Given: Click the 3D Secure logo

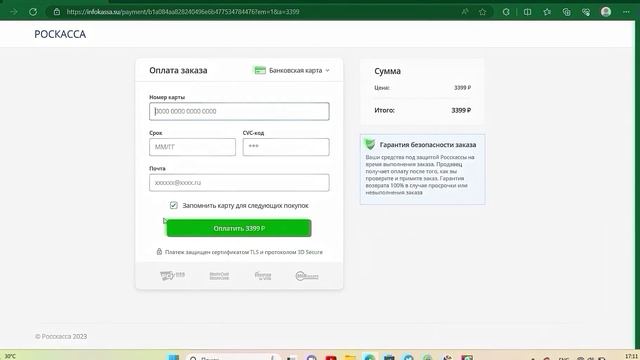Looking at the screenshot, I should [x=307, y=276].
